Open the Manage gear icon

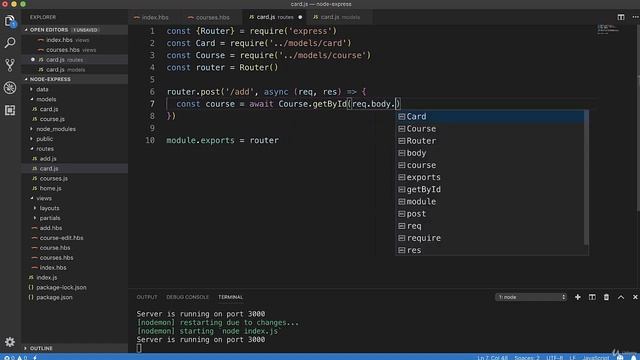[10, 342]
